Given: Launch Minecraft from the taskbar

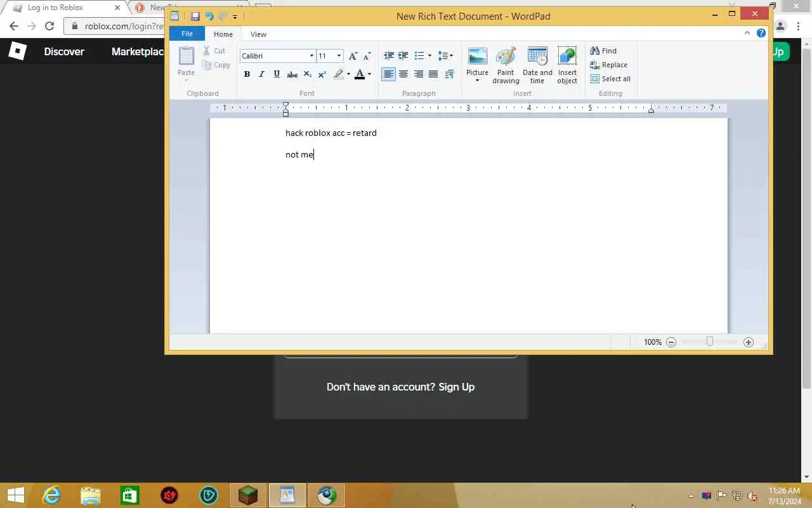Looking at the screenshot, I should click(248, 495).
